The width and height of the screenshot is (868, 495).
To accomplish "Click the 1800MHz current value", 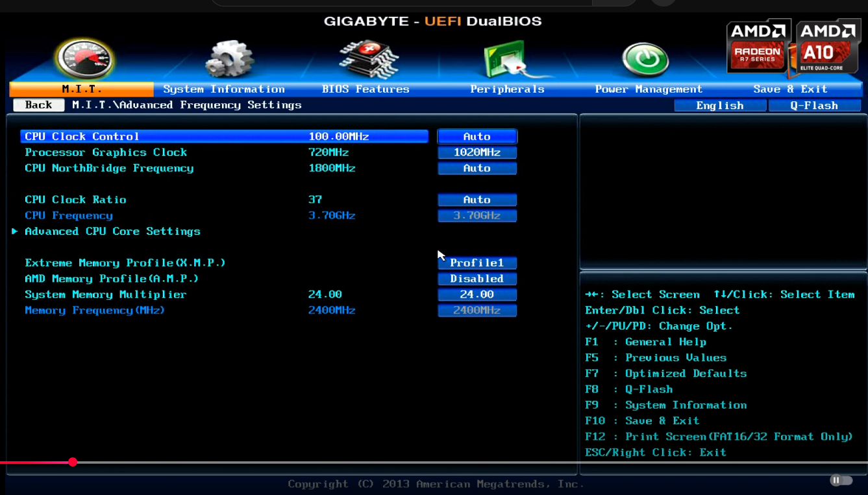I will (332, 168).
